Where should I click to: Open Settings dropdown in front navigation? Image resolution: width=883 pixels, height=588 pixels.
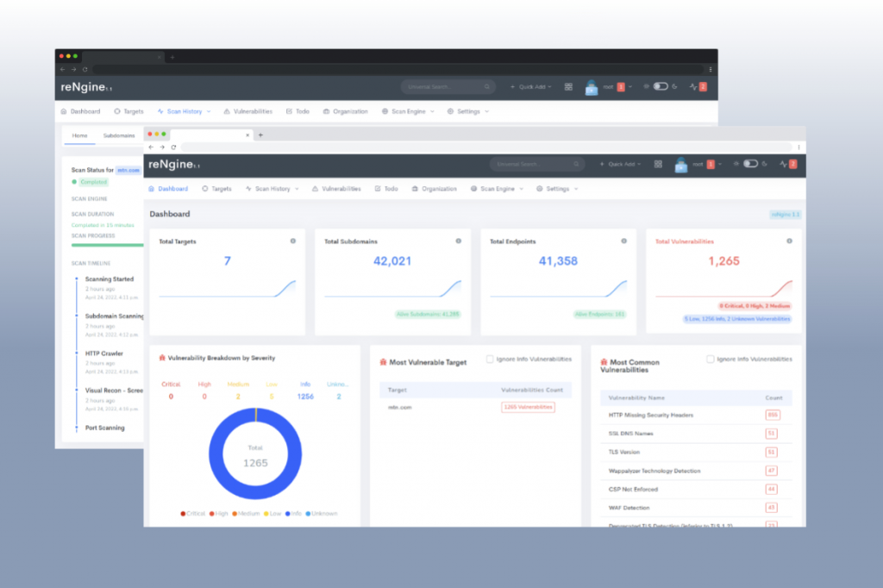557,189
